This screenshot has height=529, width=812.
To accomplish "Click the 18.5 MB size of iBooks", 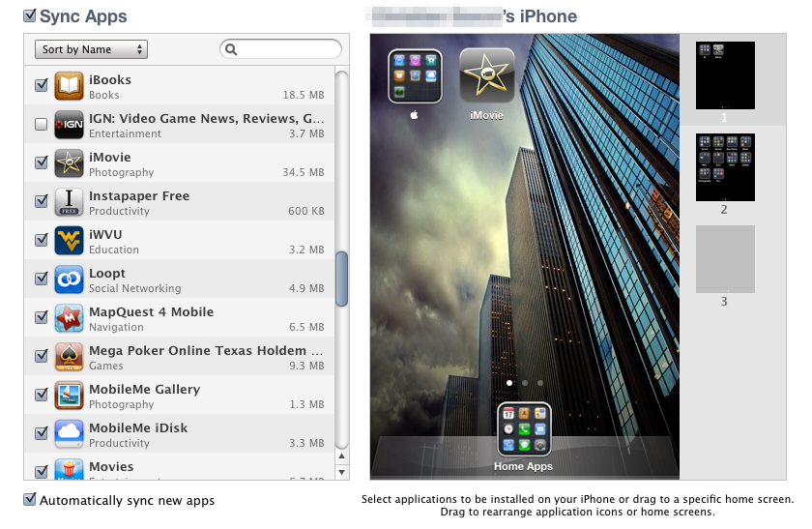I will (304, 96).
